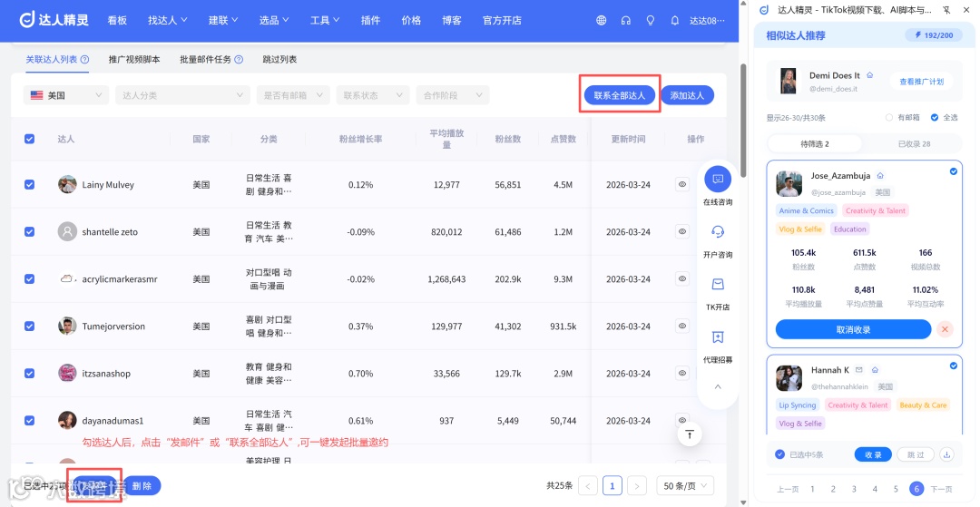Viewport: 980px width, 507px height.
Task: Uncheck the dayanadumas1 row checkbox
Action: (x=29, y=420)
